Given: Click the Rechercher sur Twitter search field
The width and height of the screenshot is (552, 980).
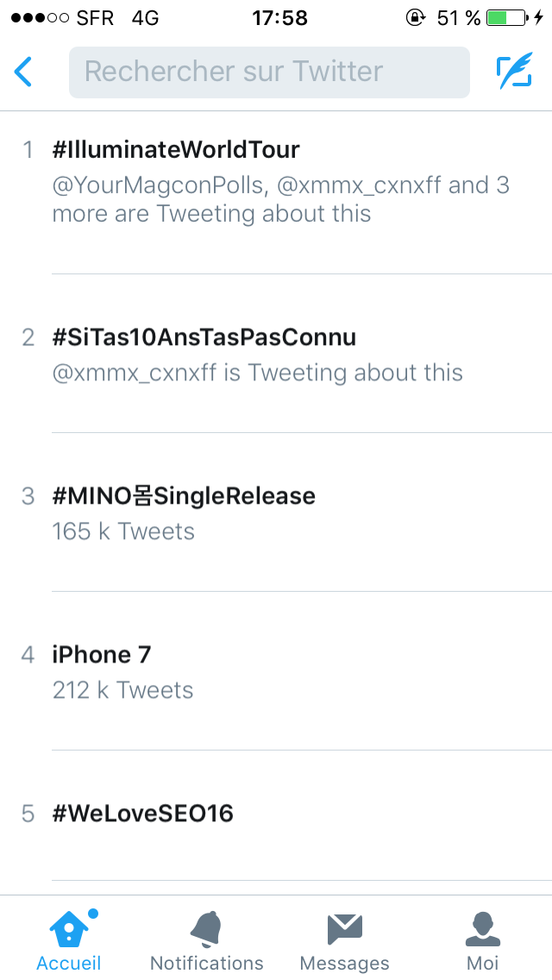Looking at the screenshot, I should click(269, 72).
